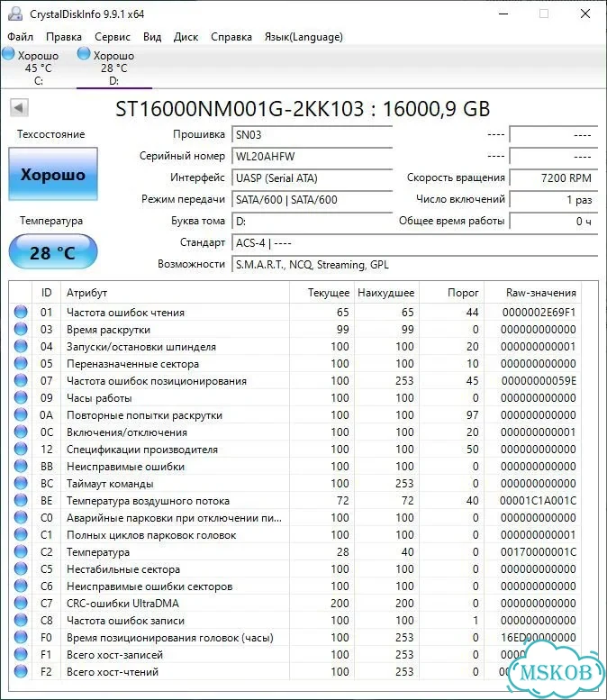
Task: Click the status dot for attribute C7
Action: coord(21,603)
